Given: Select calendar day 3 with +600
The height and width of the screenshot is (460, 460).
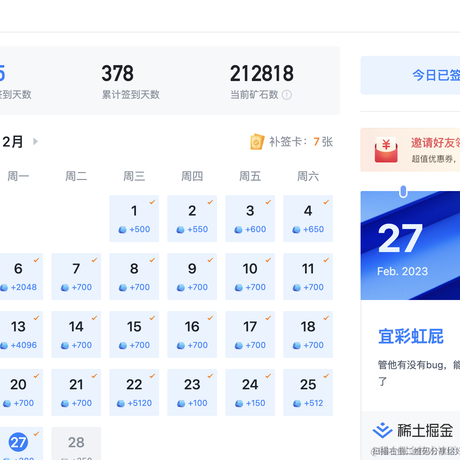Looking at the screenshot, I should (x=250, y=218).
